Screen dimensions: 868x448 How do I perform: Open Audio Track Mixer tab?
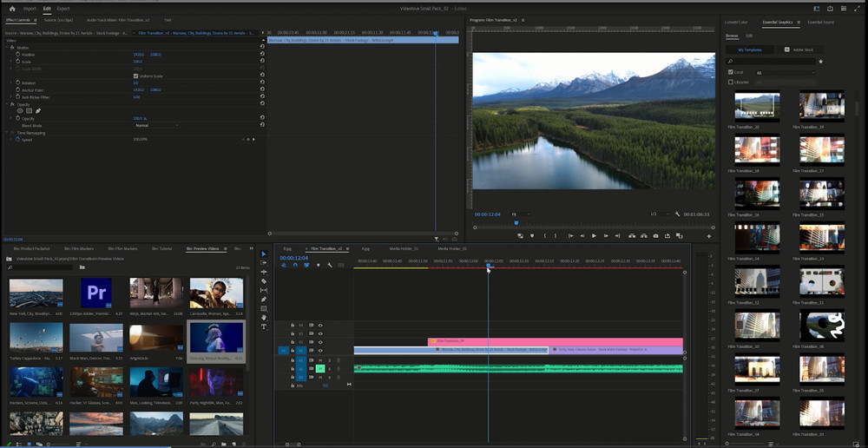(118, 20)
